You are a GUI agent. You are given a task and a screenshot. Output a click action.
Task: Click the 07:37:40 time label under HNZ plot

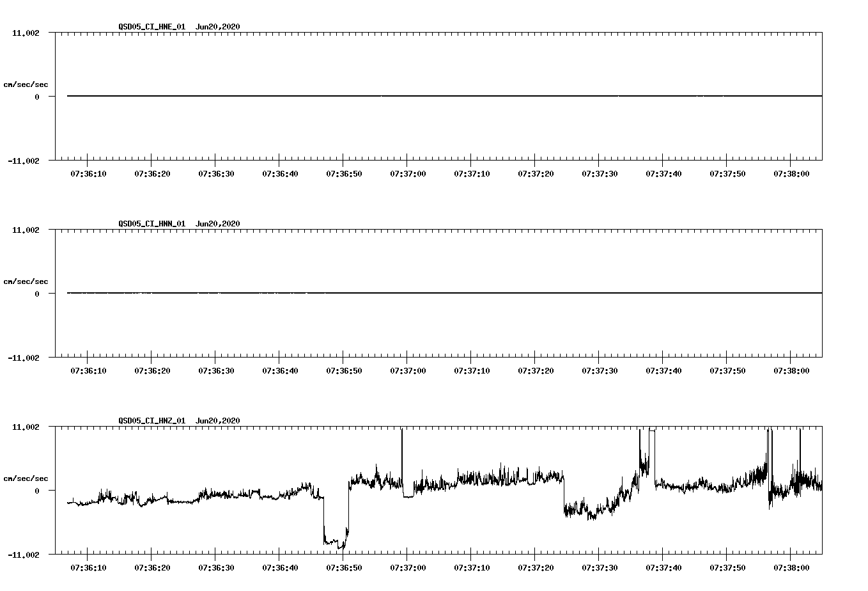(663, 568)
